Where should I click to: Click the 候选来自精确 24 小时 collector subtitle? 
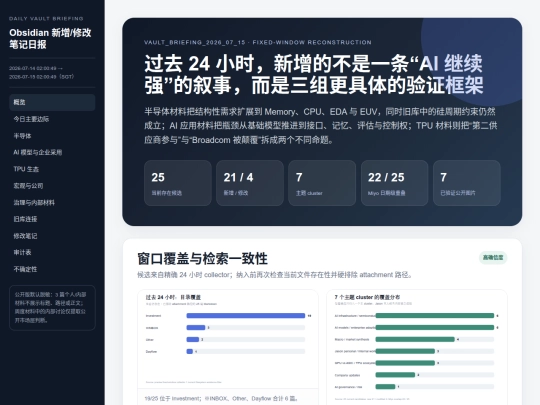275,275
